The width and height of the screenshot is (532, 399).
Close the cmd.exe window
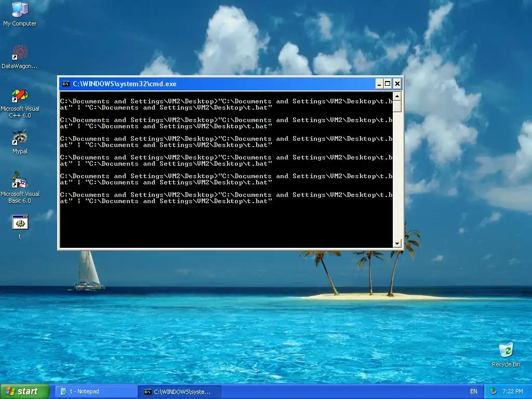point(397,84)
